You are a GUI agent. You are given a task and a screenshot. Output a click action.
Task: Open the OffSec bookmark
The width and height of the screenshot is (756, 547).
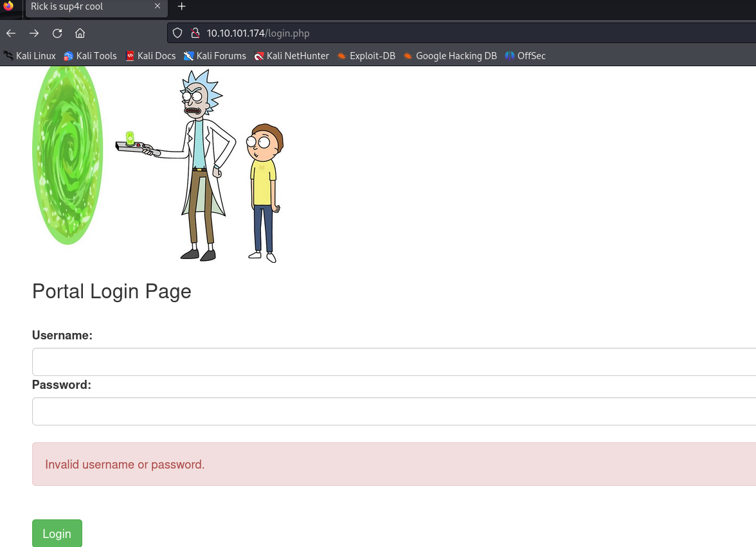tap(525, 56)
